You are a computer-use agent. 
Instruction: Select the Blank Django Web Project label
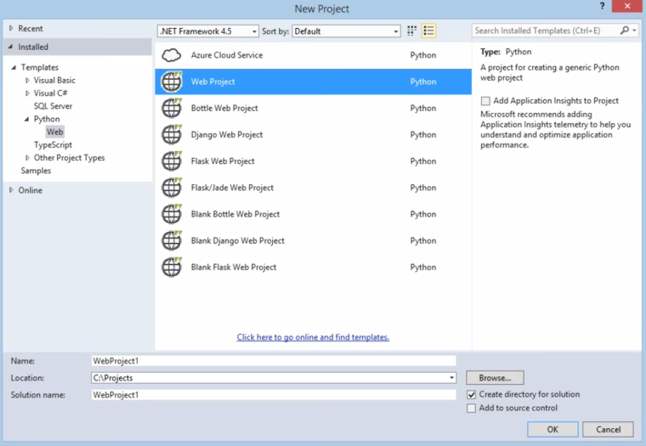237,241
